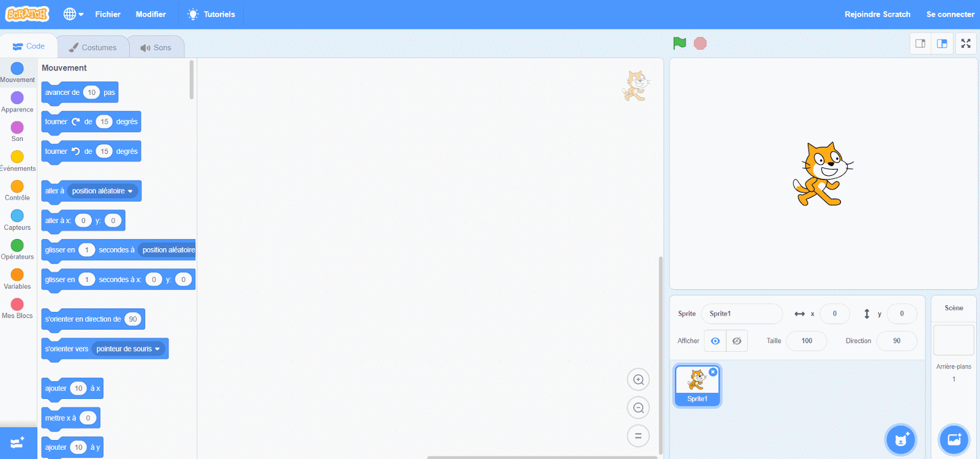980x459 pixels.
Task: Switch to large stage layout
Action: (942, 44)
